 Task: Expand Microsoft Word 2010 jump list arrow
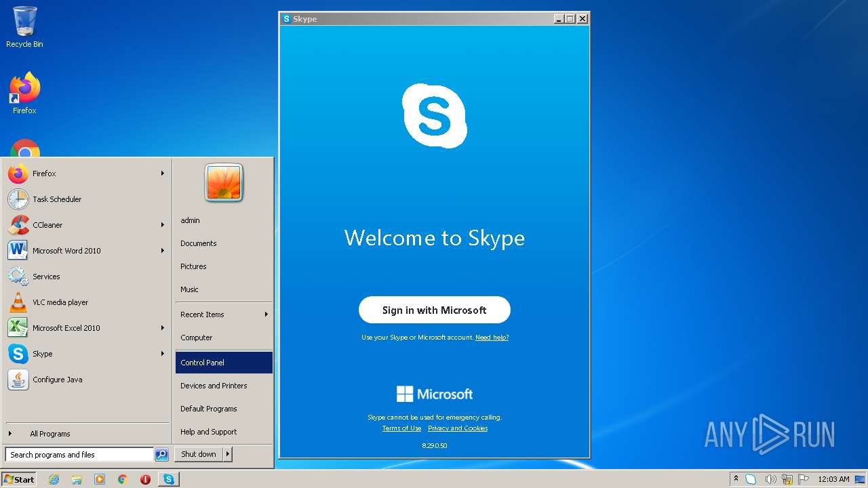click(x=163, y=251)
